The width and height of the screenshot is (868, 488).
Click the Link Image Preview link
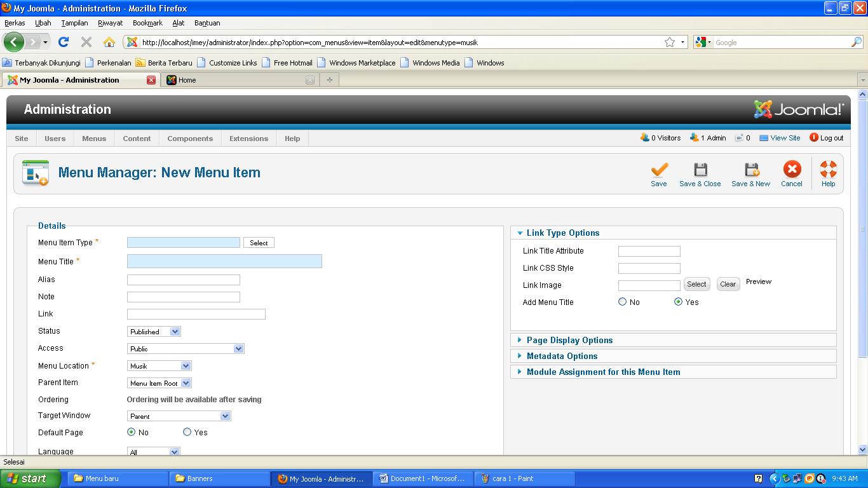759,281
